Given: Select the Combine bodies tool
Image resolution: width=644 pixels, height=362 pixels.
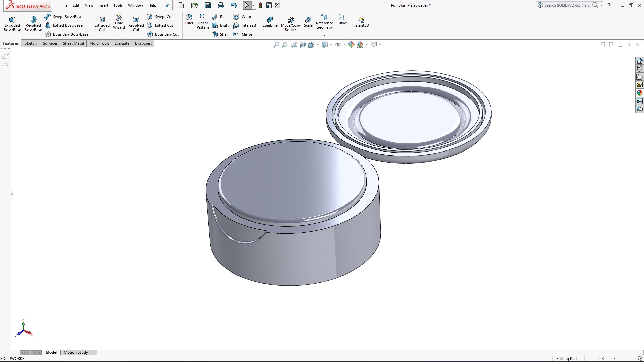Looking at the screenshot, I should [x=270, y=22].
